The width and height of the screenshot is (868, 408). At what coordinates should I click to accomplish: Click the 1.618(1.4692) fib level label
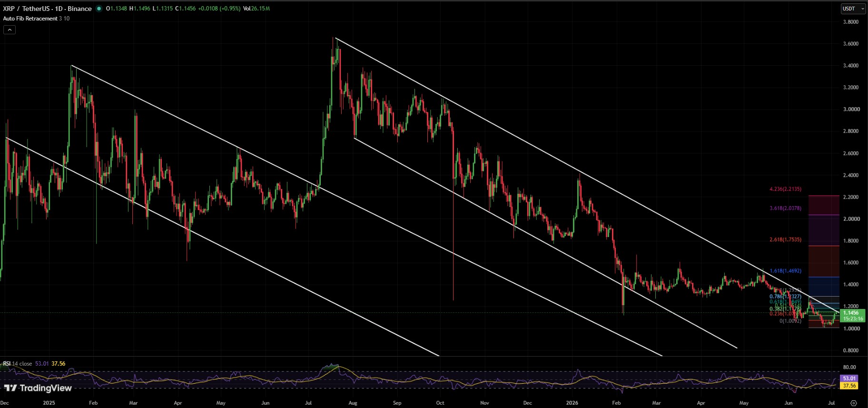tap(785, 270)
